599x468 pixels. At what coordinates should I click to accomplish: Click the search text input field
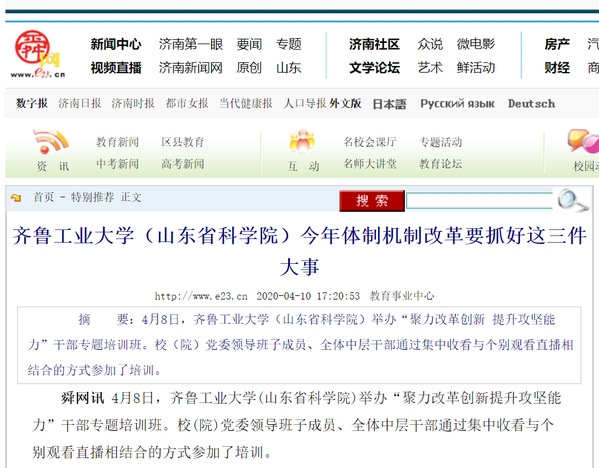479,201
